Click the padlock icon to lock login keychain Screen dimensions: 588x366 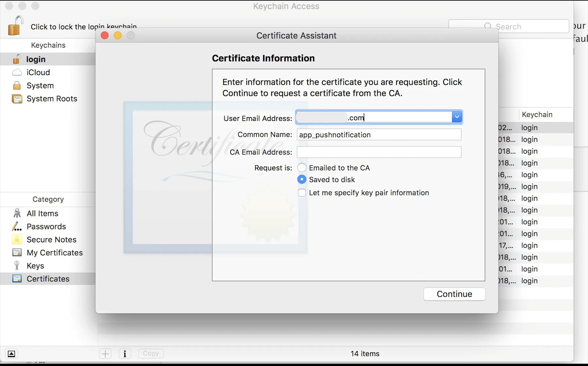[15, 26]
